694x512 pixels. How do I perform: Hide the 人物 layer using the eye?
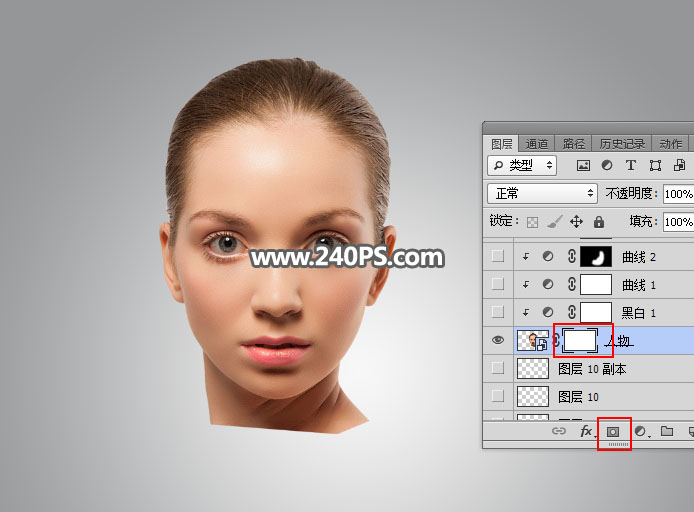tap(497, 341)
